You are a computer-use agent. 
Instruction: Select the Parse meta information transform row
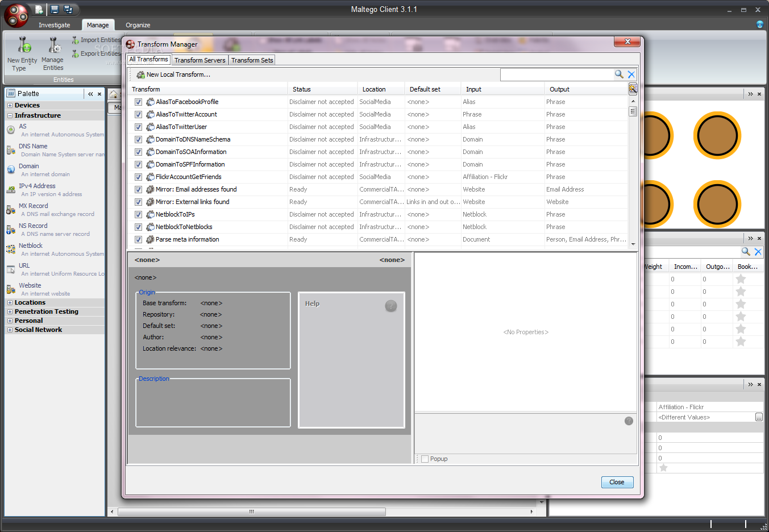click(x=378, y=239)
